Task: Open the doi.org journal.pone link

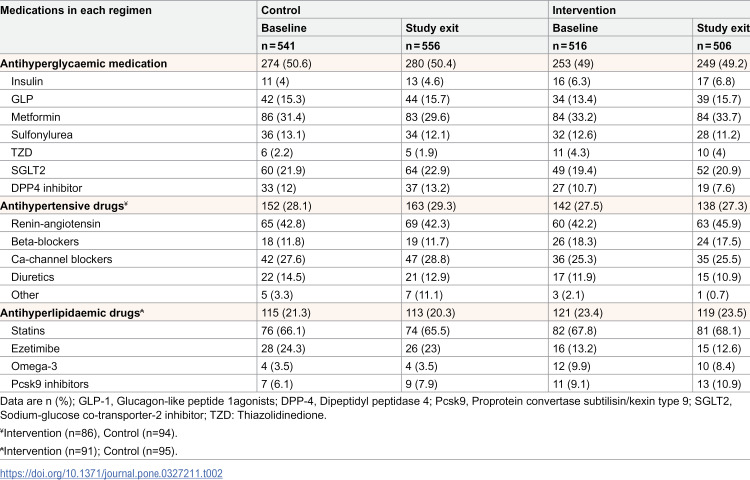Action: tap(111, 473)
